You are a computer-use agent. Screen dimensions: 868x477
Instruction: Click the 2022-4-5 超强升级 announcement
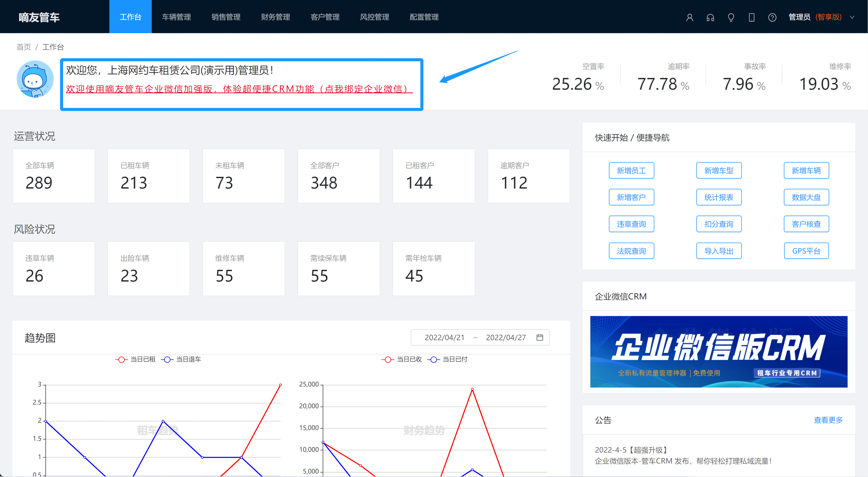(x=683, y=455)
